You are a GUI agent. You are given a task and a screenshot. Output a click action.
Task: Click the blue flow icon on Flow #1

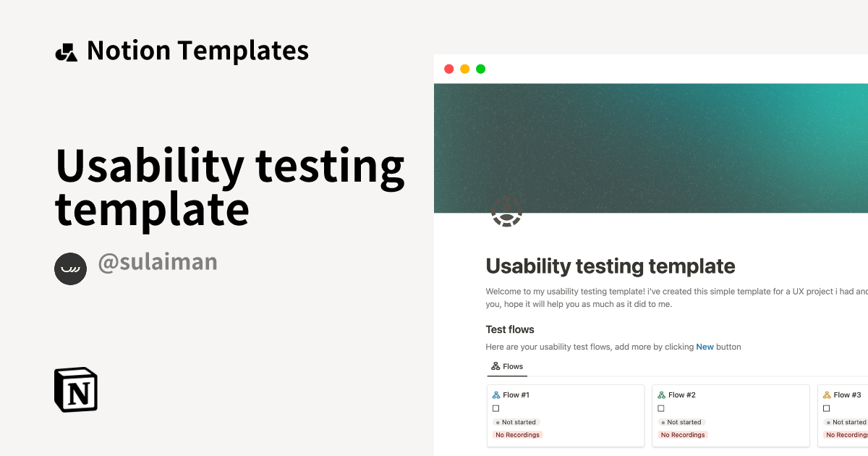[495, 394]
